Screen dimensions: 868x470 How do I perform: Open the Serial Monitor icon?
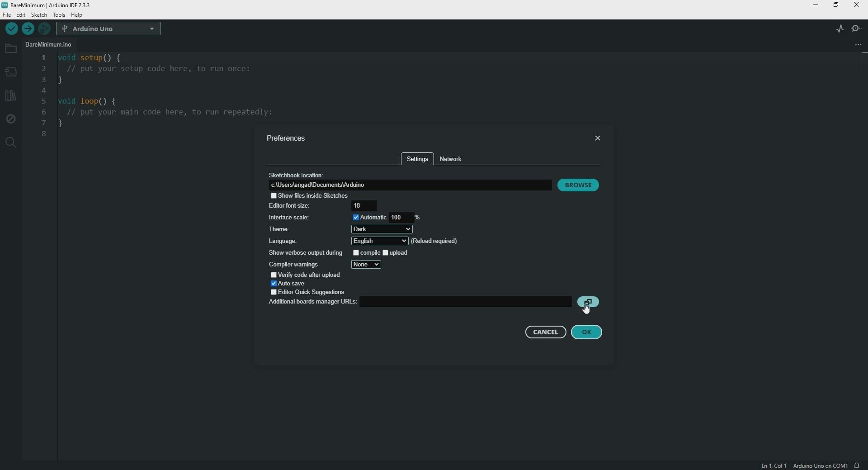click(x=857, y=29)
